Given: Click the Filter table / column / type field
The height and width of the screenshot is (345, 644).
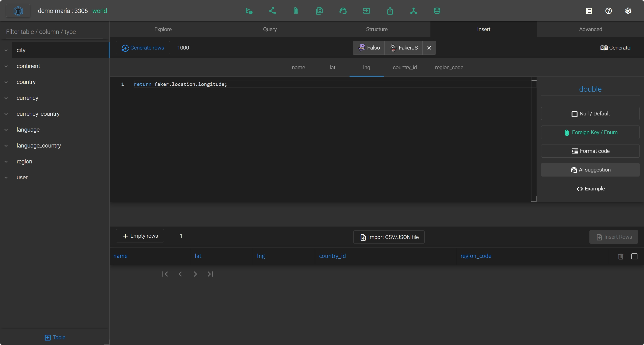Looking at the screenshot, I should [55, 32].
